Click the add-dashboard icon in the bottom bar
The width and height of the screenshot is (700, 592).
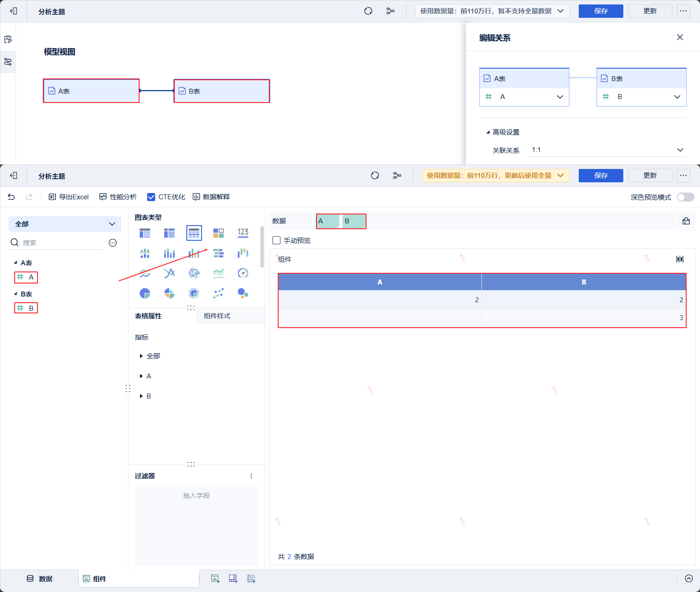coord(233,579)
